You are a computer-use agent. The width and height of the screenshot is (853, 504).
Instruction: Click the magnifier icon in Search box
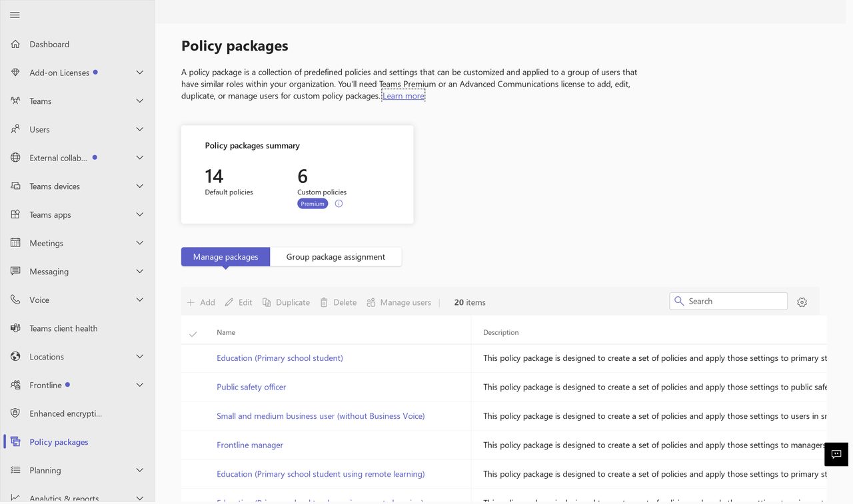[679, 301]
